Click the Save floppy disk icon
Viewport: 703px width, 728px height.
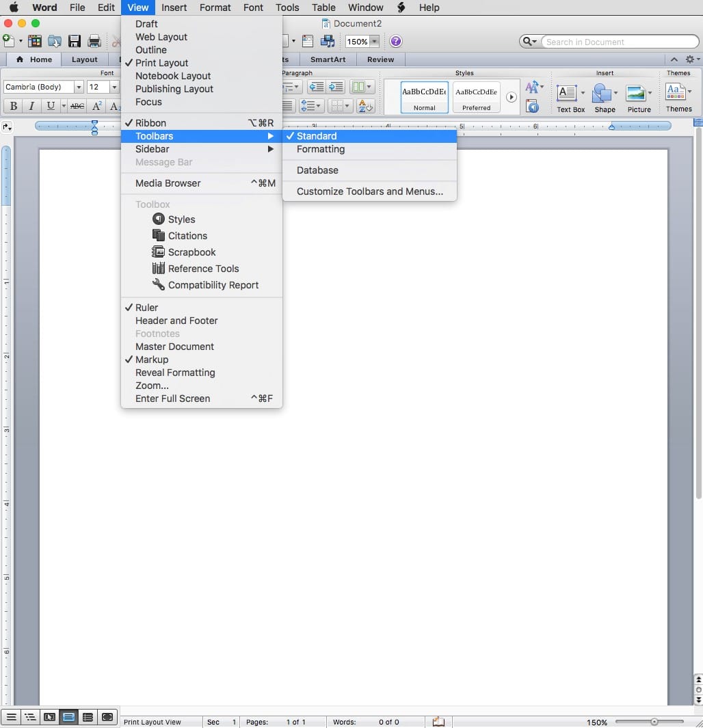pyautogui.click(x=75, y=42)
